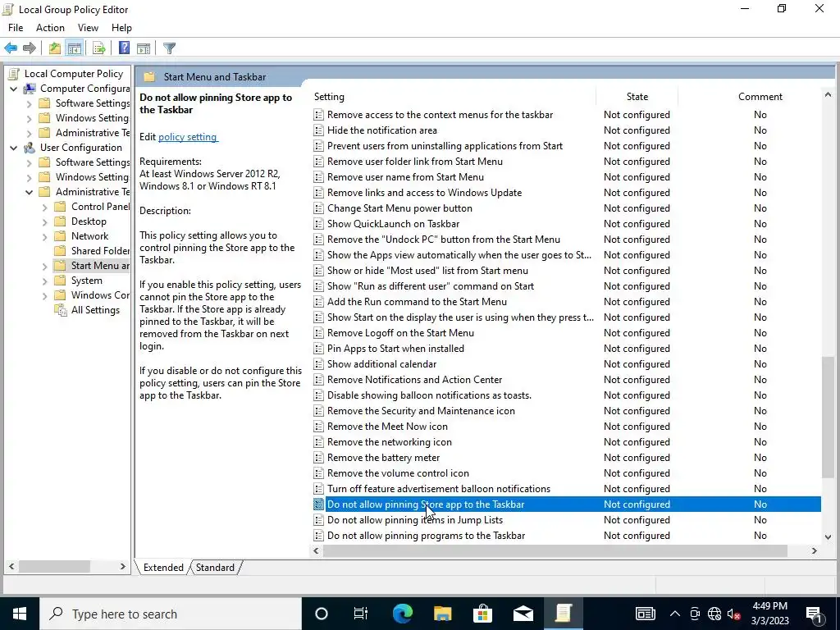Collapse User Configuration Administrative Templates node
Screen dimensions: 840x630
pyautogui.click(x=29, y=192)
